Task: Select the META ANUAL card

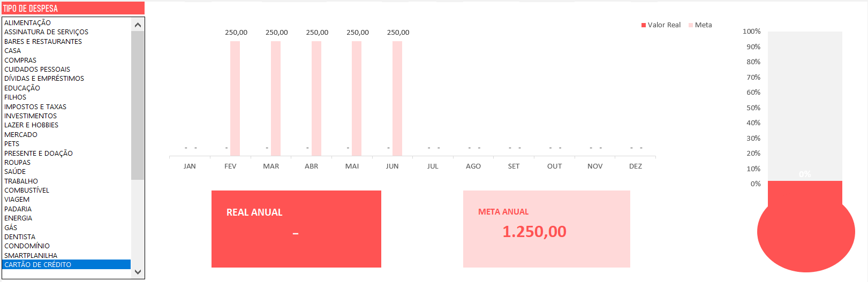Action: point(546,229)
